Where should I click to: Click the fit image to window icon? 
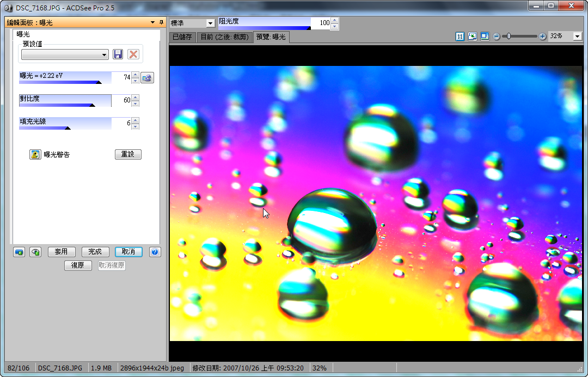pyautogui.click(x=472, y=37)
